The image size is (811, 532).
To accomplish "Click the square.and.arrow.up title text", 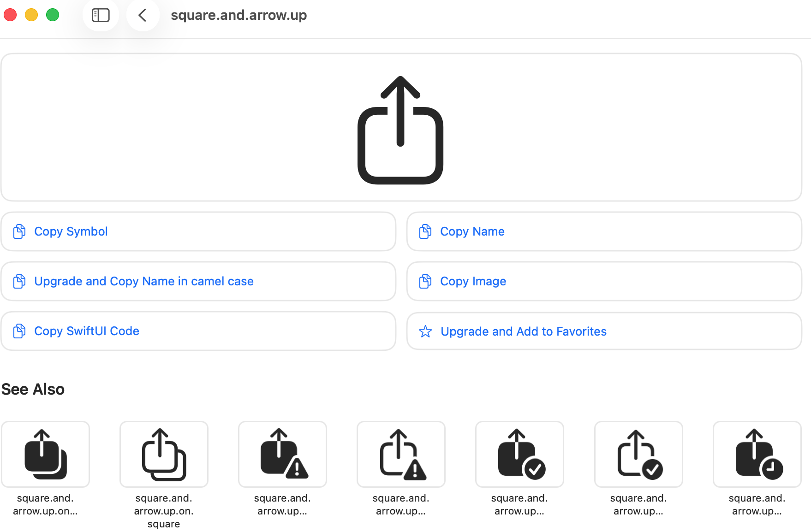I will pos(239,15).
